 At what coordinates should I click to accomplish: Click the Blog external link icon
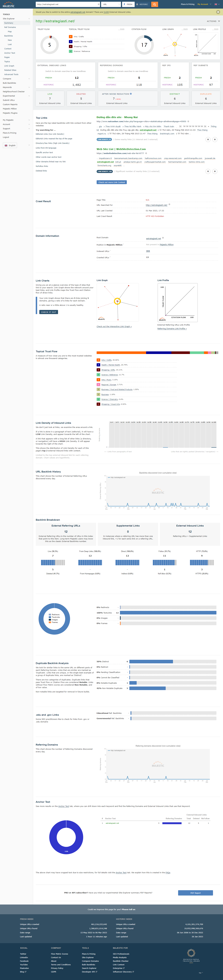[25, 972]
